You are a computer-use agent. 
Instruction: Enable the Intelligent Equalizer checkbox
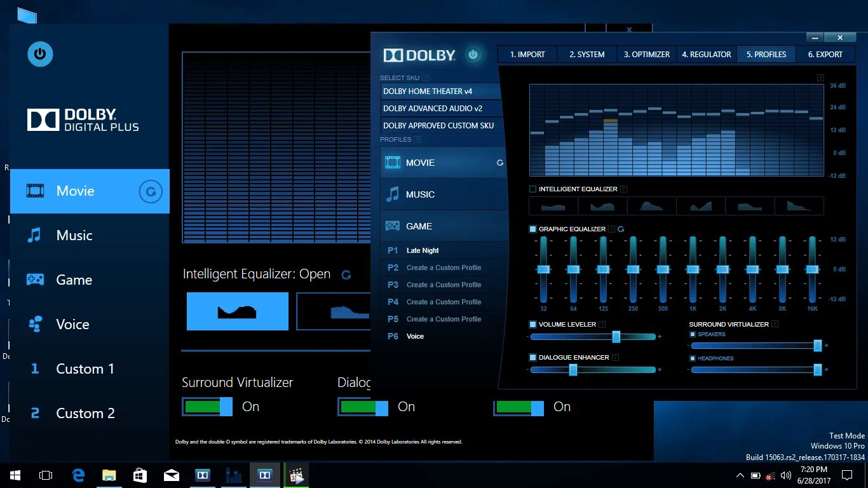[x=532, y=189]
